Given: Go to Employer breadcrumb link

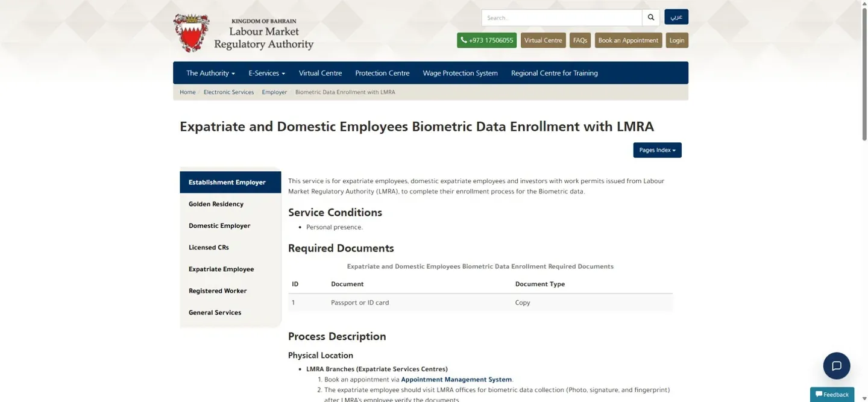Looking at the screenshot, I should coord(274,92).
